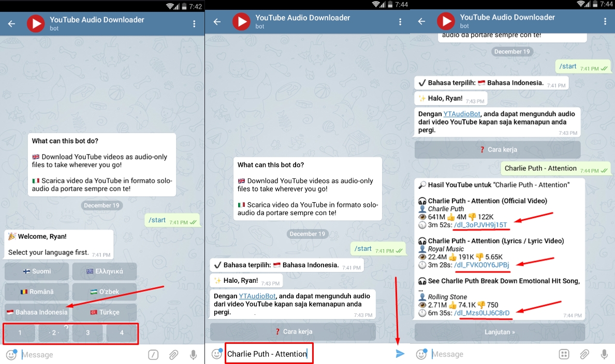Choose Suomi language

pos(37,271)
